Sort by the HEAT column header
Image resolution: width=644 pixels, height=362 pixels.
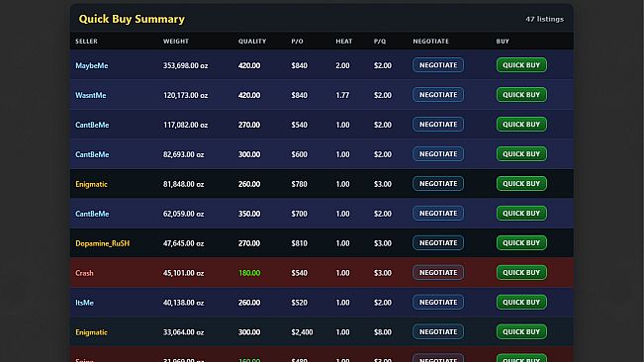point(344,41)
